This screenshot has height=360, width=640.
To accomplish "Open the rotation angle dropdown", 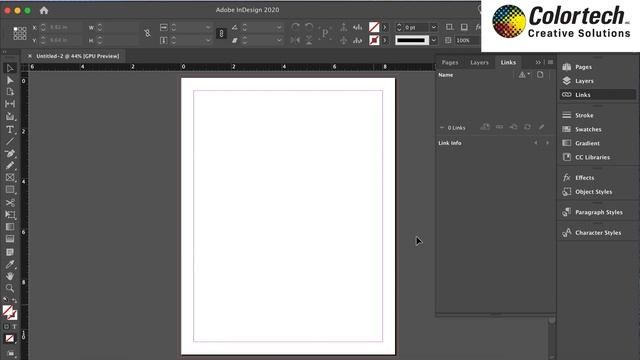I will pos(279,27).
